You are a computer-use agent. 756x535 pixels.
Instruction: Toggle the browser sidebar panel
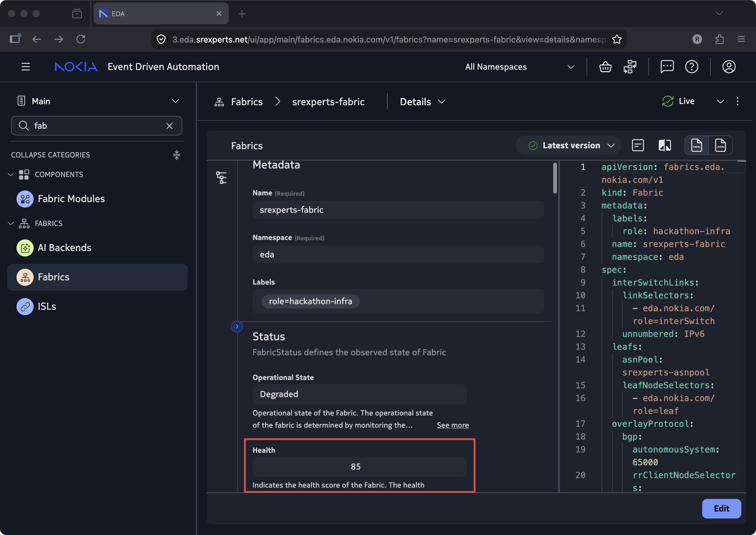point(15,39)
